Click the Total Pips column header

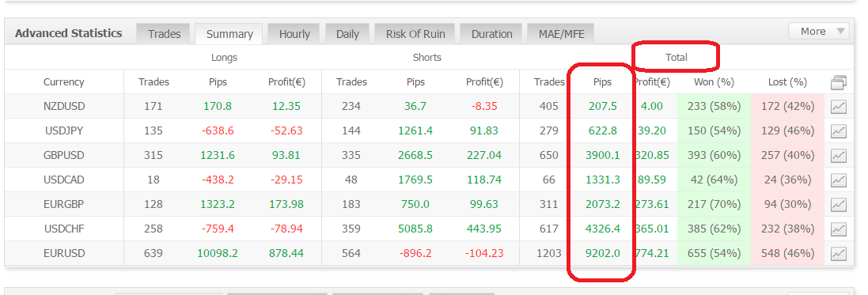tap(602, 82)
